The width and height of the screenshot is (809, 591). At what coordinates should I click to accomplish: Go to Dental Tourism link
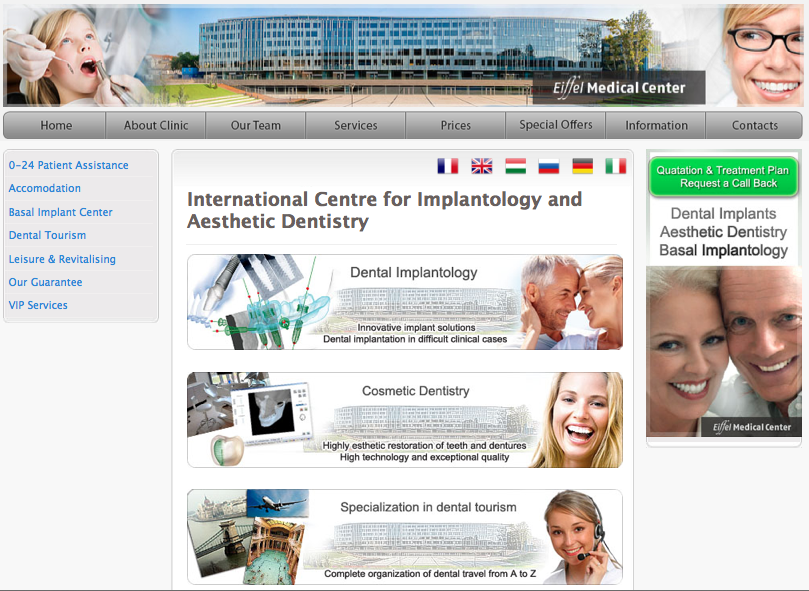point(47,235)
